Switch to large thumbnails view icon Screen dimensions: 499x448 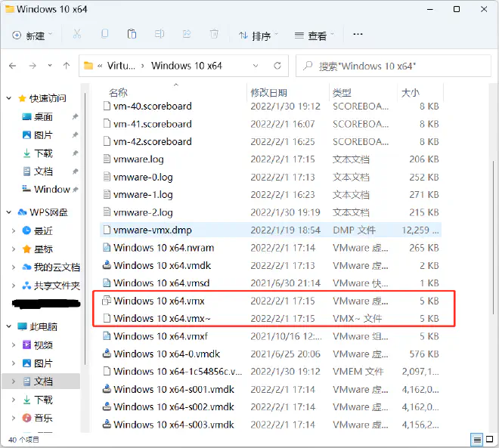(490, 440)
